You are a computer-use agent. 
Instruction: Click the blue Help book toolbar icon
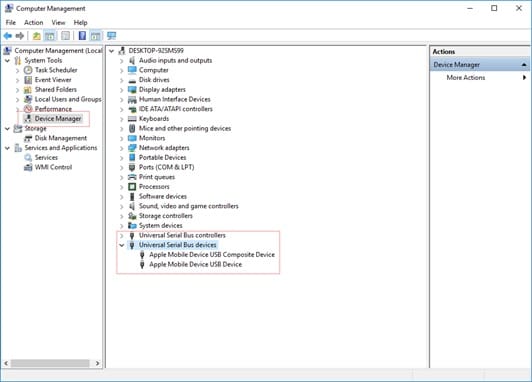(82, 36)
